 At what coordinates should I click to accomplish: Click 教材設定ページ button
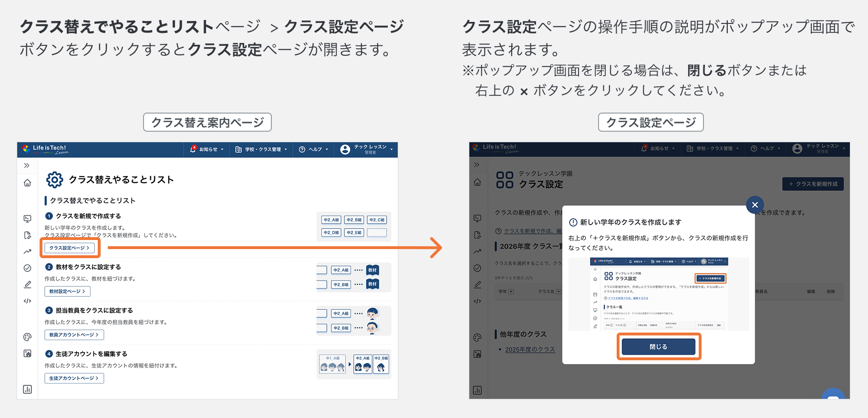[67, 291]
